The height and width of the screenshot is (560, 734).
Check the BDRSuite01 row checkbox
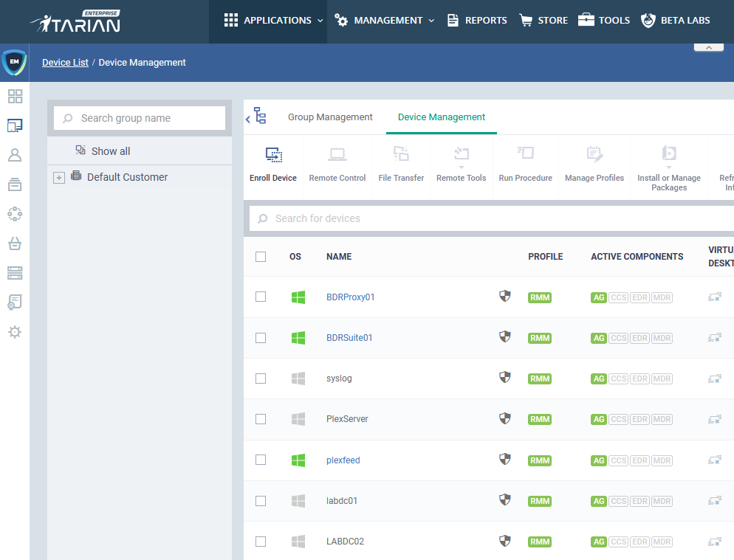pyautogui.click(x=261, y=338)
